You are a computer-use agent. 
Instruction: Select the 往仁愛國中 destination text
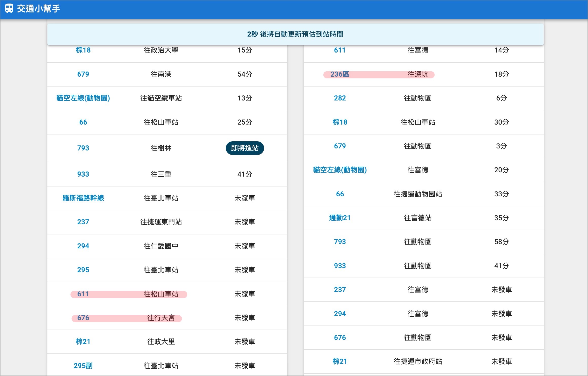pos(161,246)
